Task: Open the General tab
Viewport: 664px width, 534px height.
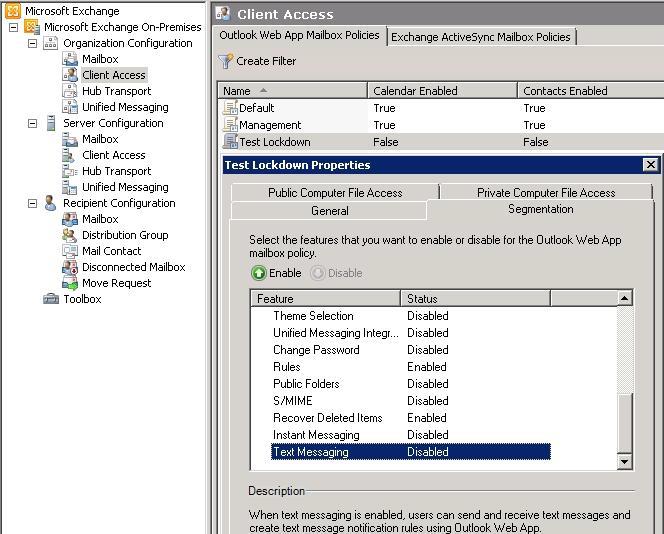Action: [329, 211]
